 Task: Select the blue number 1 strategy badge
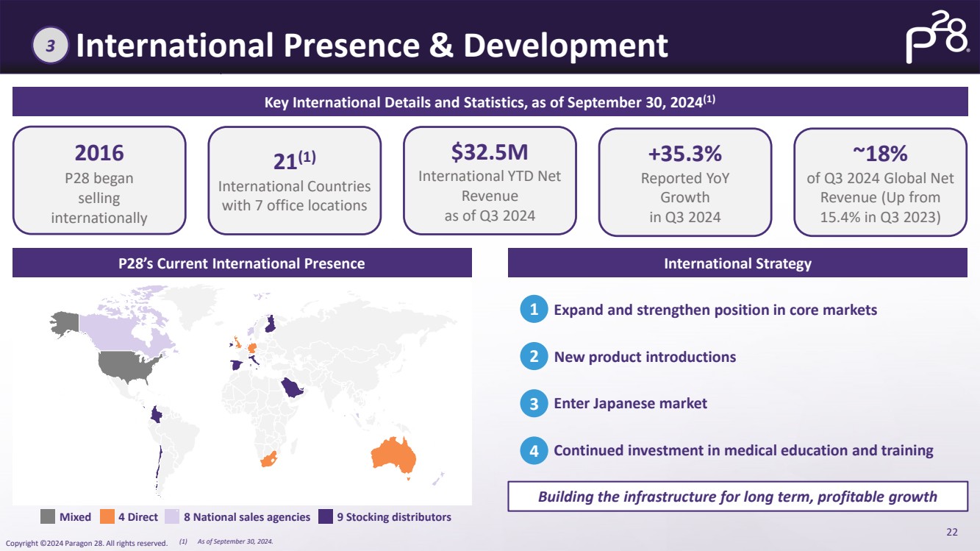click(534, 310)
